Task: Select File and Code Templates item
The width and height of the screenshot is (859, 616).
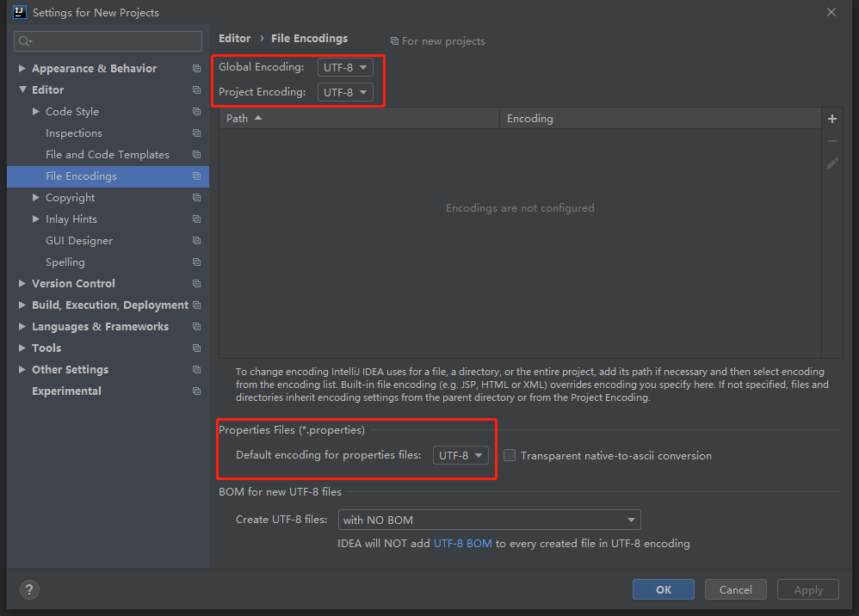Action: (108, 155)
